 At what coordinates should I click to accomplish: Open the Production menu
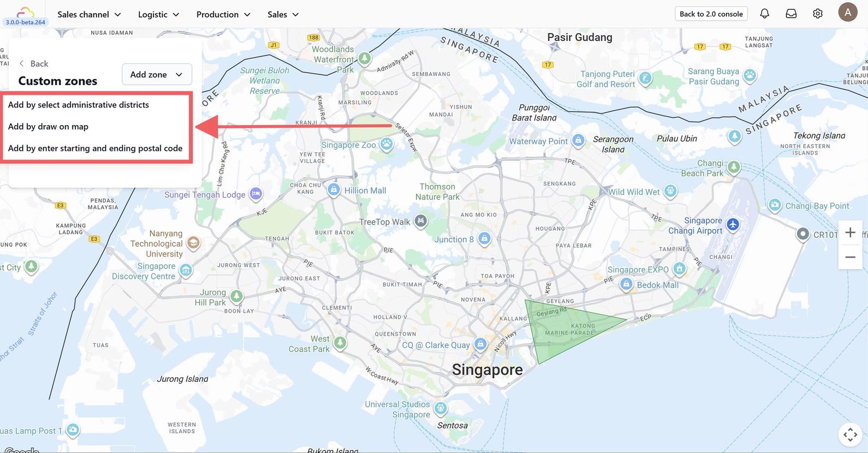[223, 14]
